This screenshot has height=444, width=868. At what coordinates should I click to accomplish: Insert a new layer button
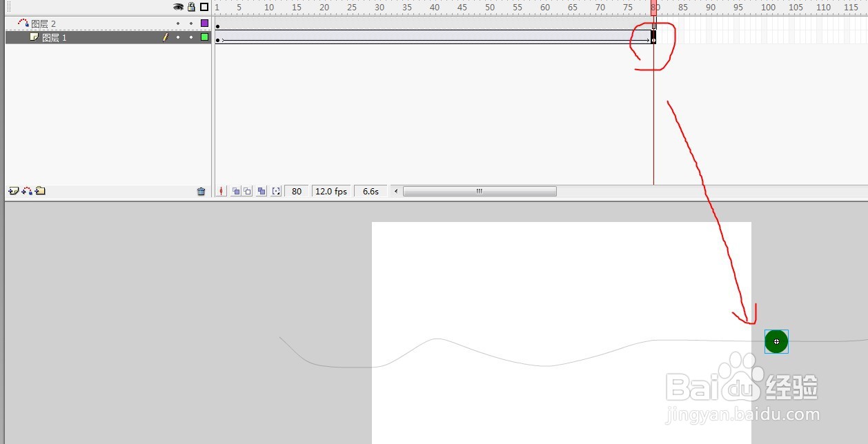click(x=13, y=191)
